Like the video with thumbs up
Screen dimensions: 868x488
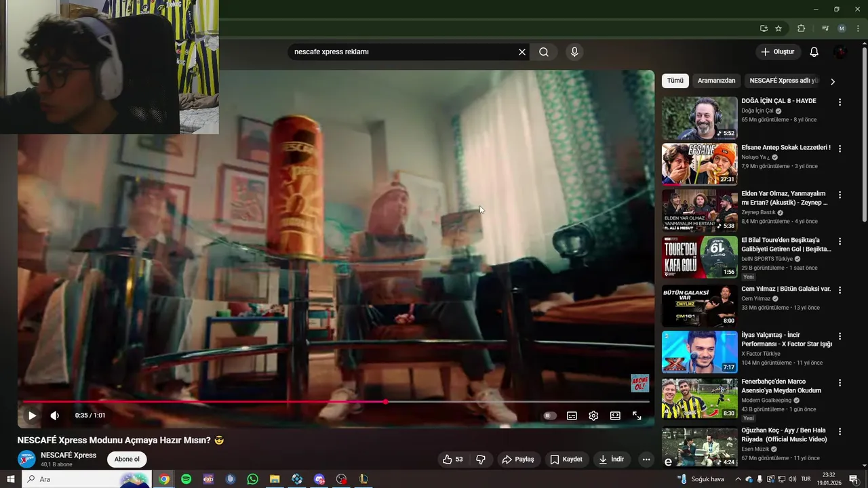pyautogui.click(x=452, y=460)
